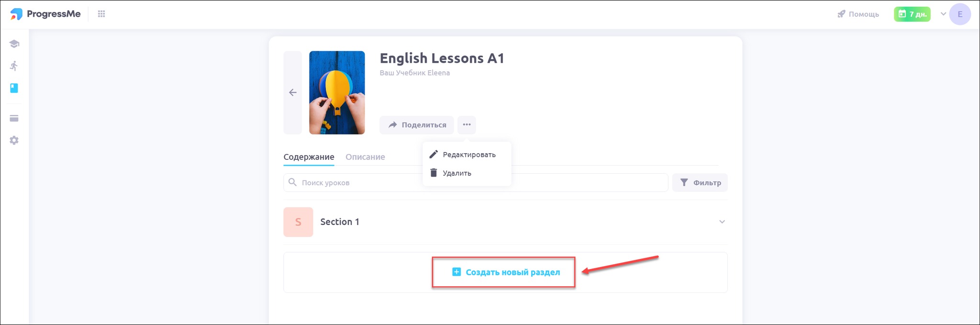Switch to the Описание tab
This screenshot has height=325, width=980.
click(x=365, y=157)
